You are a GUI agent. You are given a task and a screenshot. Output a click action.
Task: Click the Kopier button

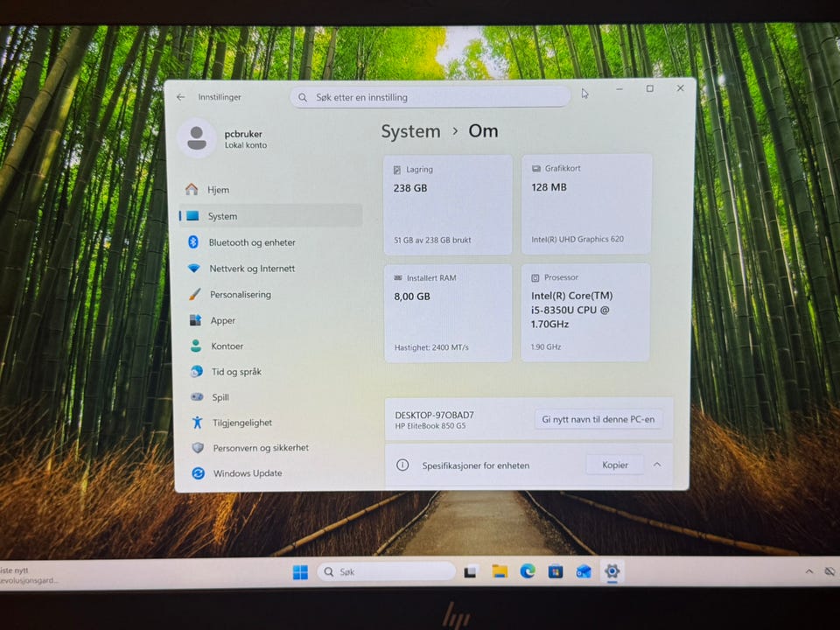coord(614,465)
